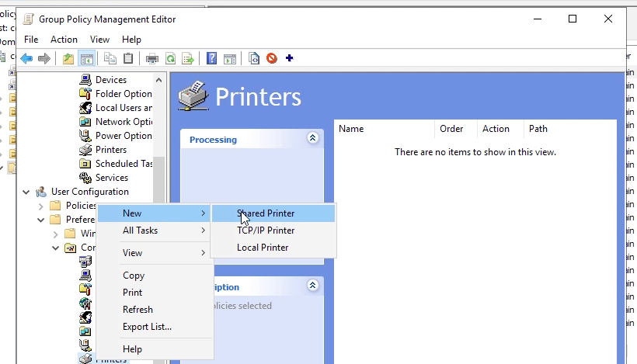
Task: Open the Action menu in the menu bar
Action: (64, 40)
